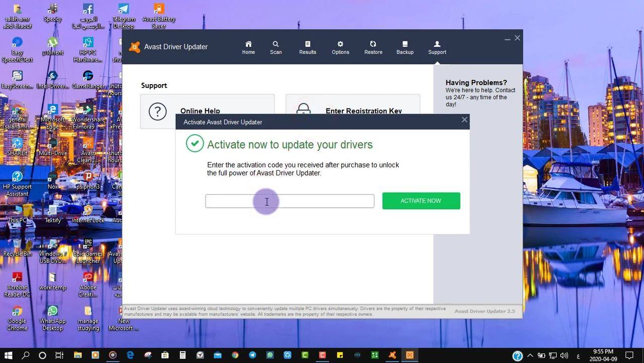
Task: Open taskbar Search
Action: point(26,355)
